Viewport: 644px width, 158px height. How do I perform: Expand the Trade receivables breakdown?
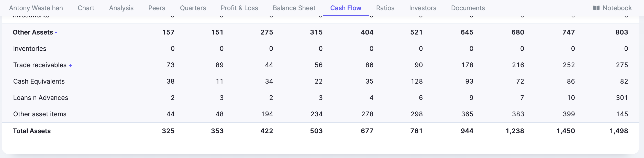[x=70, y=65]
